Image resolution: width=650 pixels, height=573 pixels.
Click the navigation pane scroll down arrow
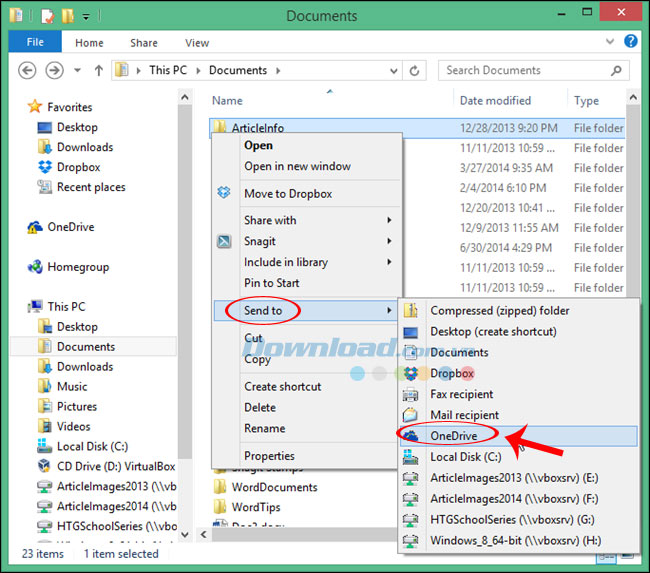(x=185, y=535)
